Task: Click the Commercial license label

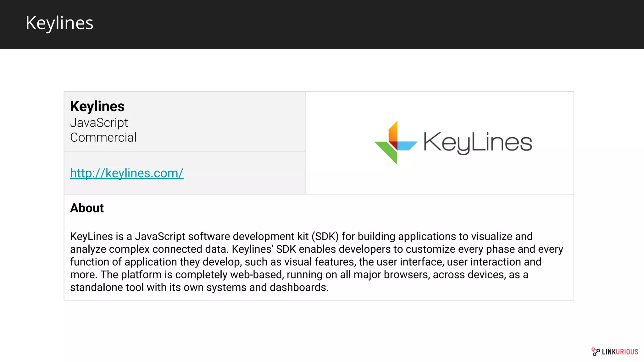Action: click(103, 137)
